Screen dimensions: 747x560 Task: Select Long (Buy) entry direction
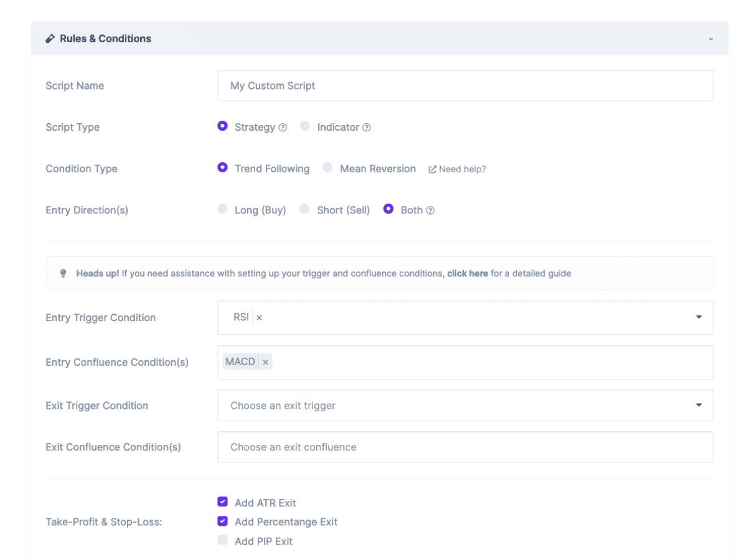click(222, 209)
